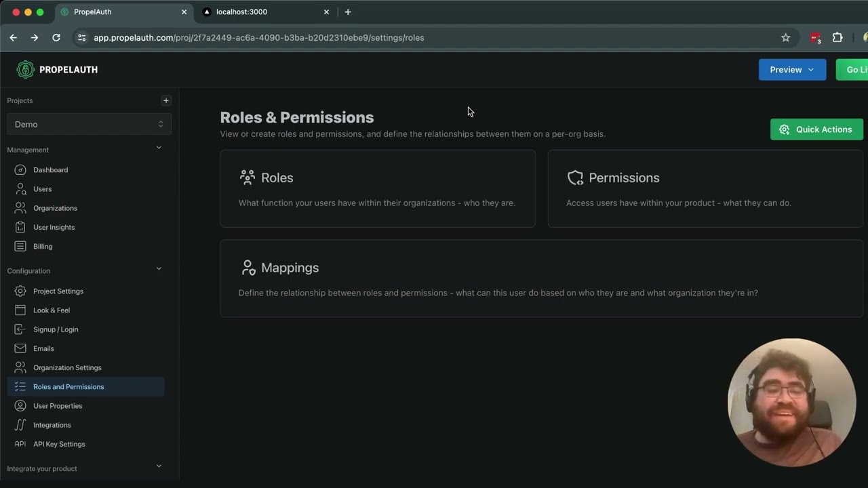Click the PropelAuth logo icon

click(x=25, y=69)
